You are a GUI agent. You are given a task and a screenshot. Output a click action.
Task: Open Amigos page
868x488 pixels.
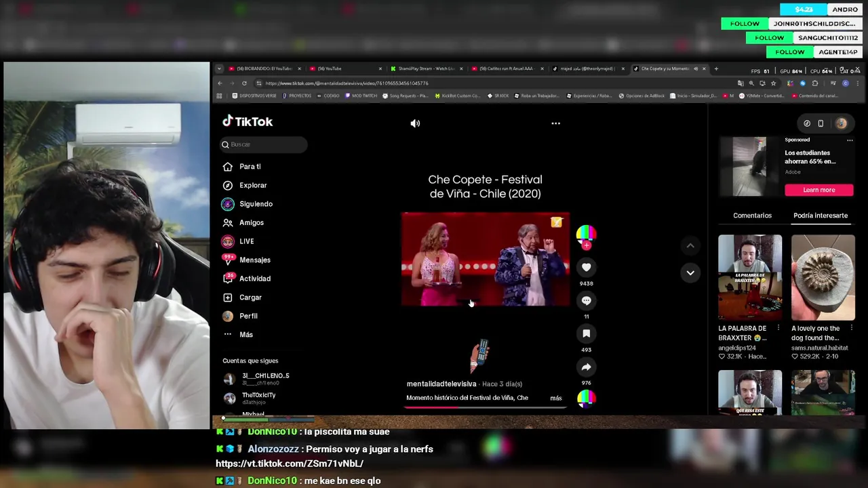point(243,222)
